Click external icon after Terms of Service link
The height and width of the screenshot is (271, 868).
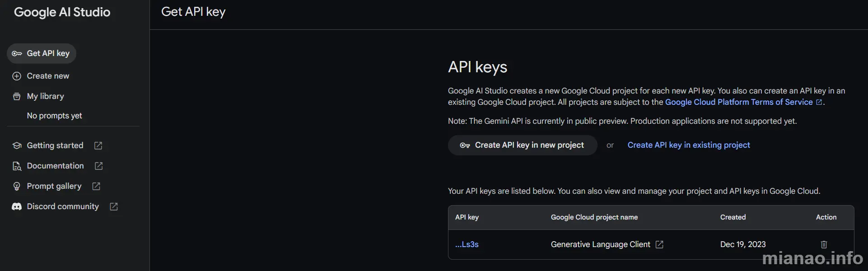click(819, 102)
